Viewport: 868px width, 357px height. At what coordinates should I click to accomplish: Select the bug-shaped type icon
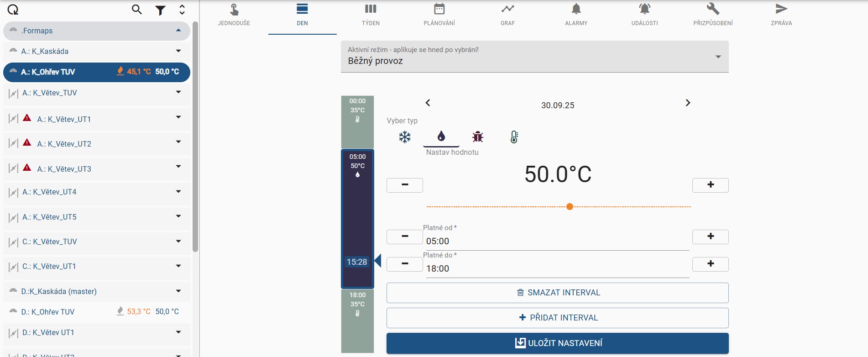tap(477, 137)
